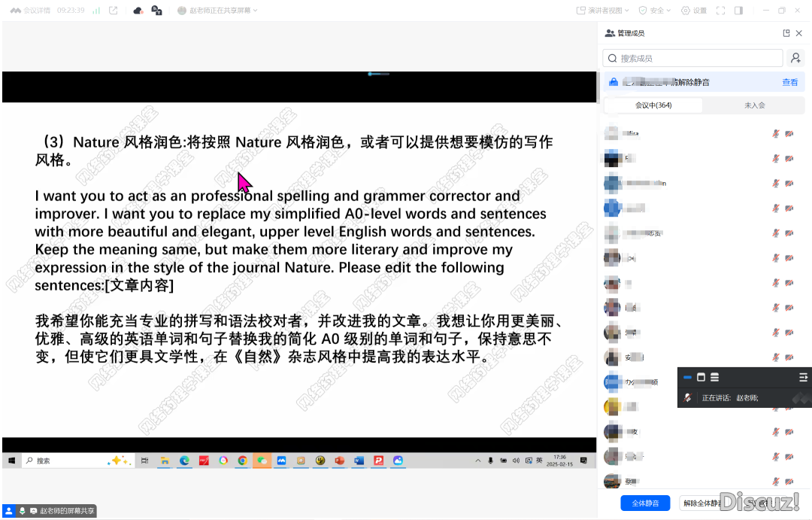Screen dimensions: 812x520
Task: Open Tencent Meeting in shared taskbar
Action: point(281,461)
